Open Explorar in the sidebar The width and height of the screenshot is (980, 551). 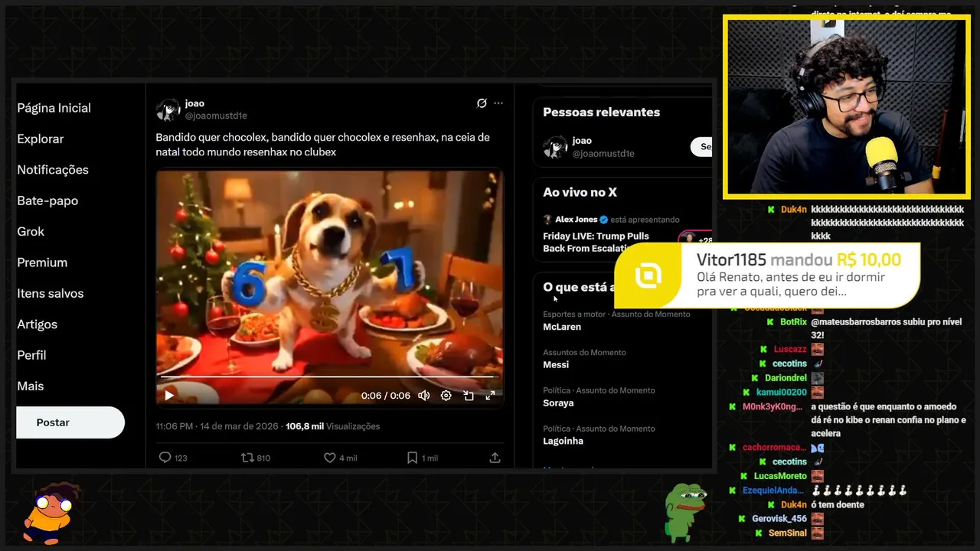pos(41,139)
